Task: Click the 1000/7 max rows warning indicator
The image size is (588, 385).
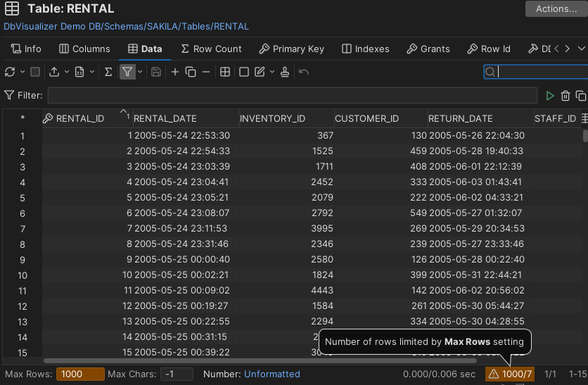Action: point(510,374)
